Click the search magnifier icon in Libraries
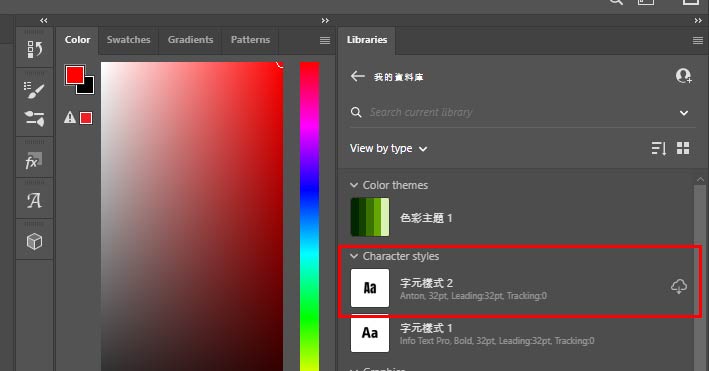The width and height of the screenshot is (709, 371). click(x=356, y=112)
